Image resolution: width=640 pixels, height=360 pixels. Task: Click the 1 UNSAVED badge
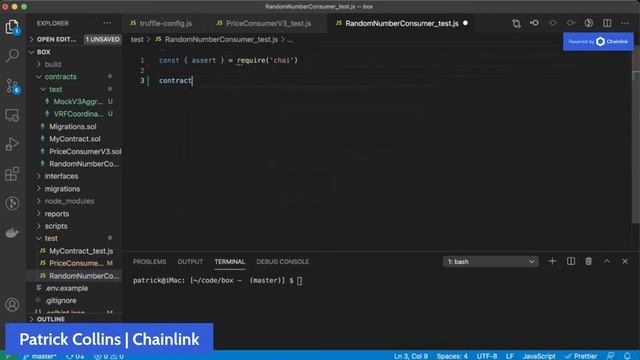point(102,39)
